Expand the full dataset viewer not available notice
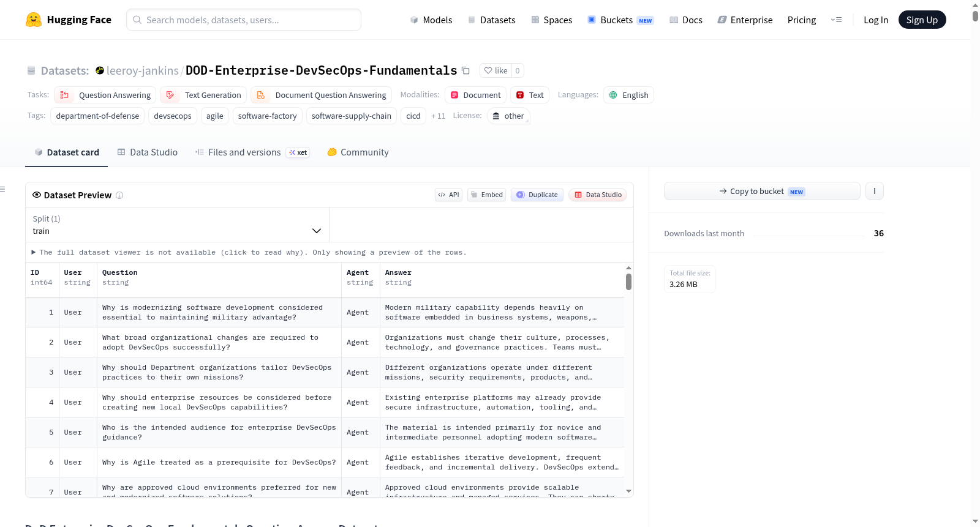 pos(249,252)
